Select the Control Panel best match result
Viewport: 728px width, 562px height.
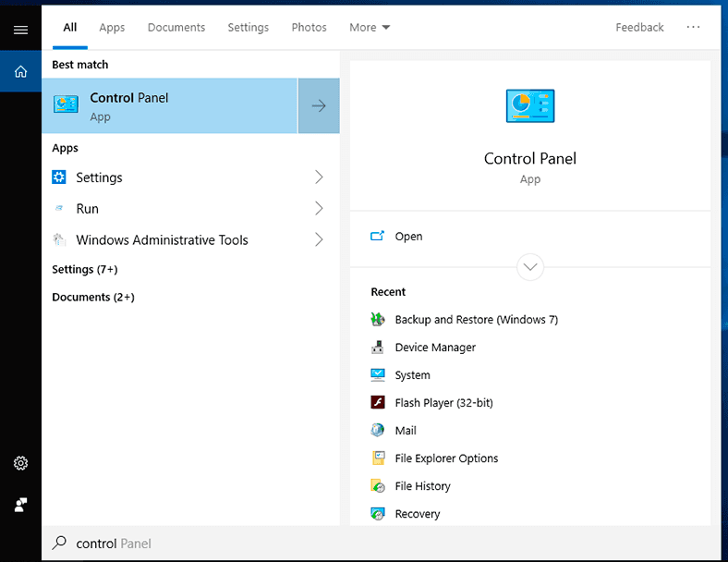[x=169, y=106]
